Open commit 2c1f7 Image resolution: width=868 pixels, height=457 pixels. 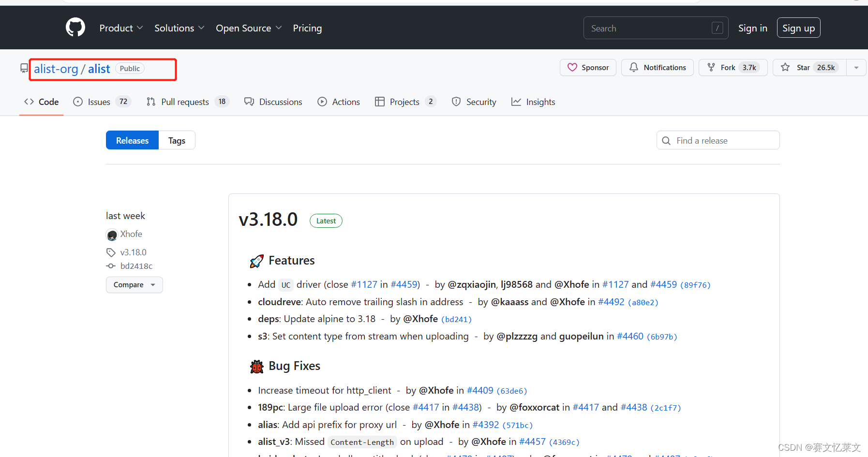[666, 408]
